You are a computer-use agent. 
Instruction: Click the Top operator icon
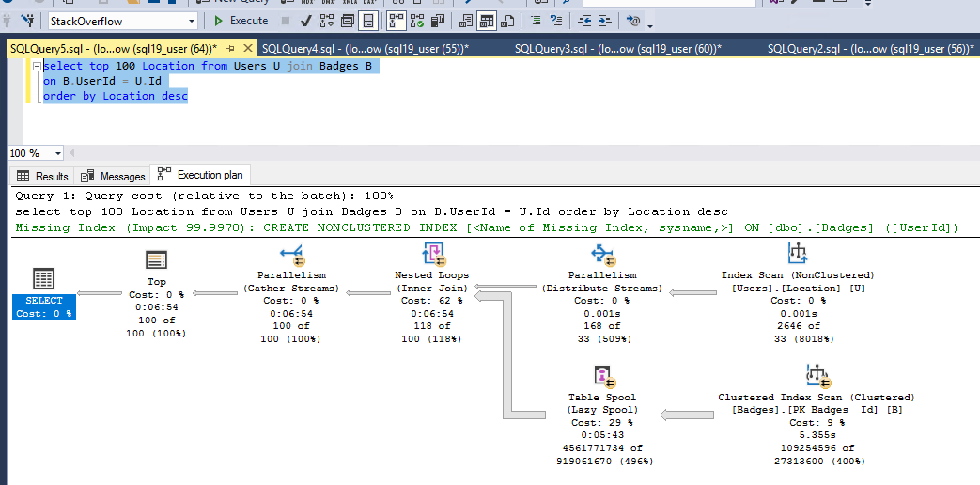pos(156,260)
